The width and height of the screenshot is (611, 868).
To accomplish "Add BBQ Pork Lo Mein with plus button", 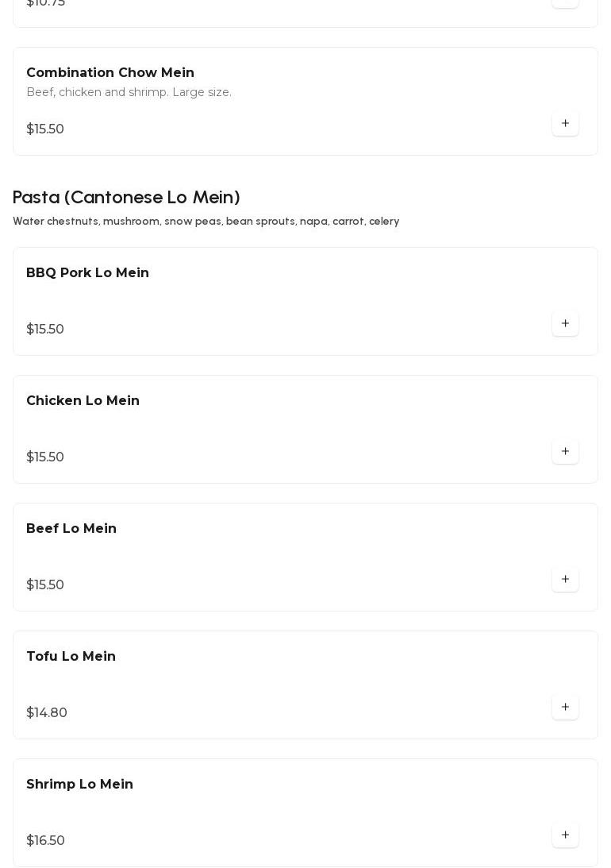I will pyautogui.click(x=565, y=323).
